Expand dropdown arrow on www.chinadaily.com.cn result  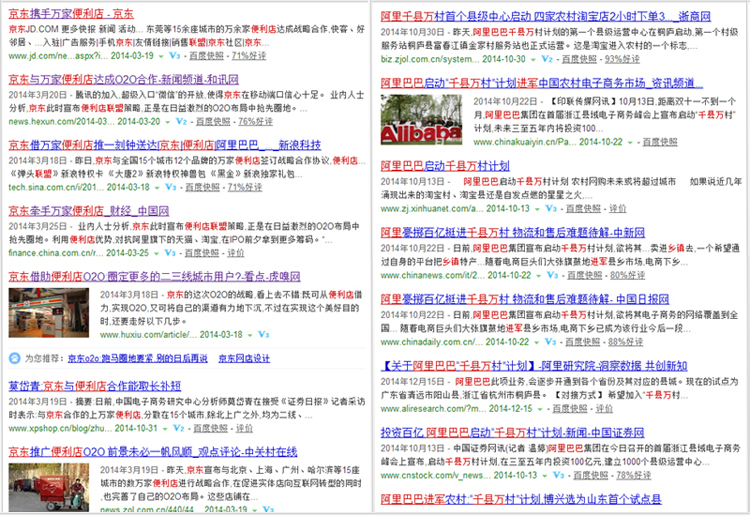click(x=537, y=342)
